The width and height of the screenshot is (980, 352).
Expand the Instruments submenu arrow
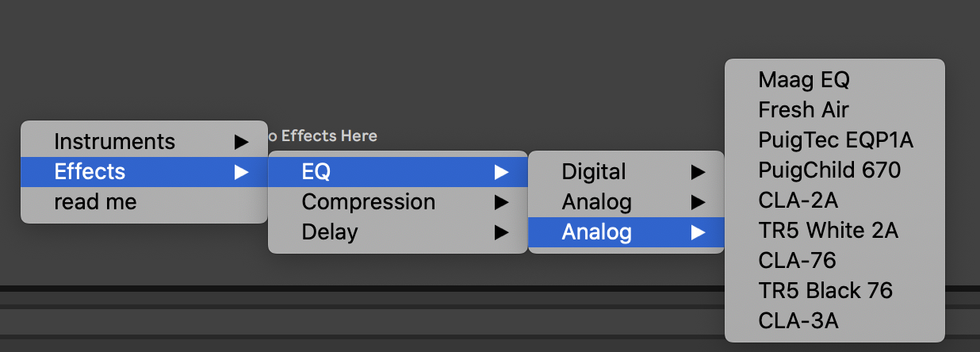(242, 142)
